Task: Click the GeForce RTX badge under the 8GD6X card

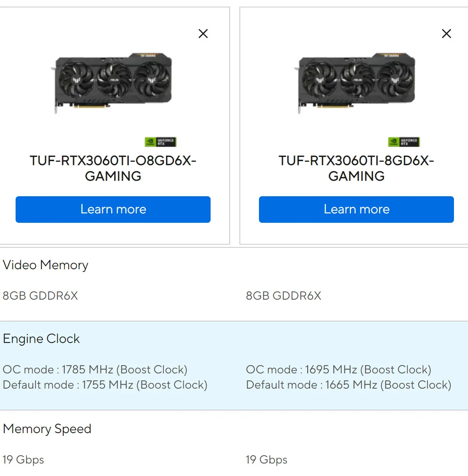Action: tap(404, 142)
